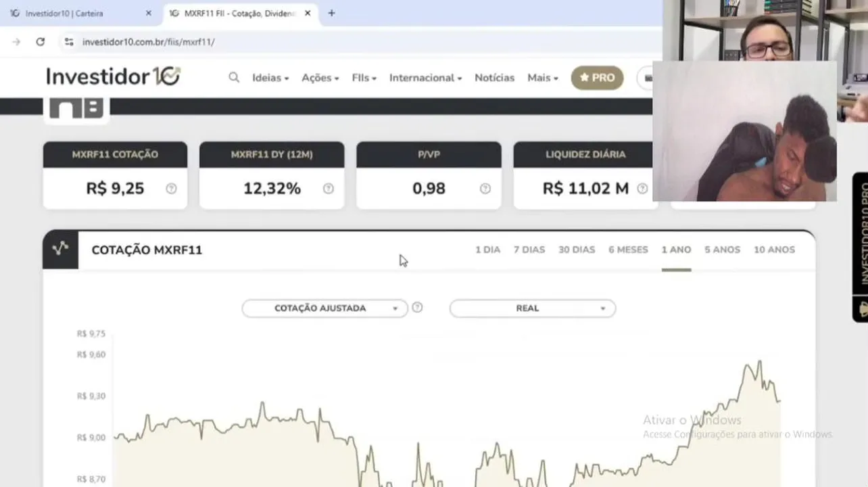868x487 pixels.
Task: Click help icon on DY (12M) card
Action: pyautogui.click(x=328, y=189)
